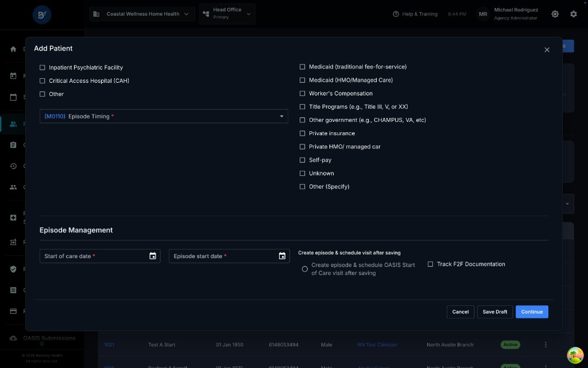Open the shield checkmark icon in sidebar

pos(13,269)
